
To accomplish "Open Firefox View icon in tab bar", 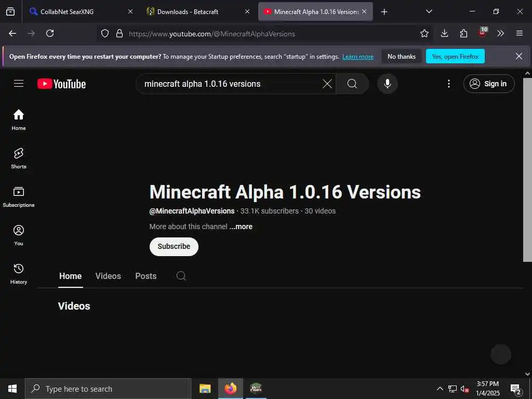I will (10, 12).
